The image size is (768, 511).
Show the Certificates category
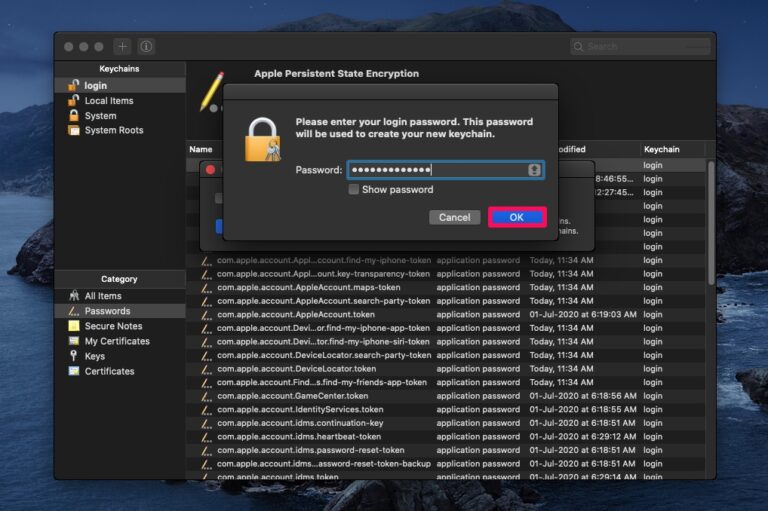120,371
